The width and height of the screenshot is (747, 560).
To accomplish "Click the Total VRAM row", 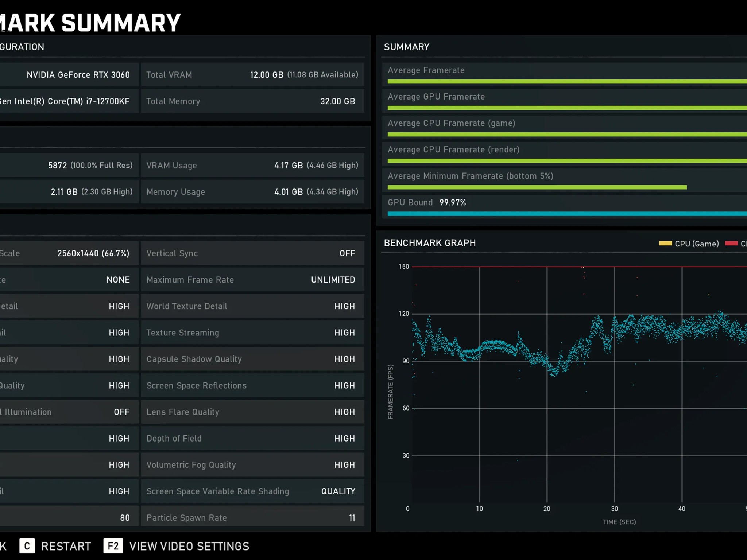I will (x=252, y=74).
